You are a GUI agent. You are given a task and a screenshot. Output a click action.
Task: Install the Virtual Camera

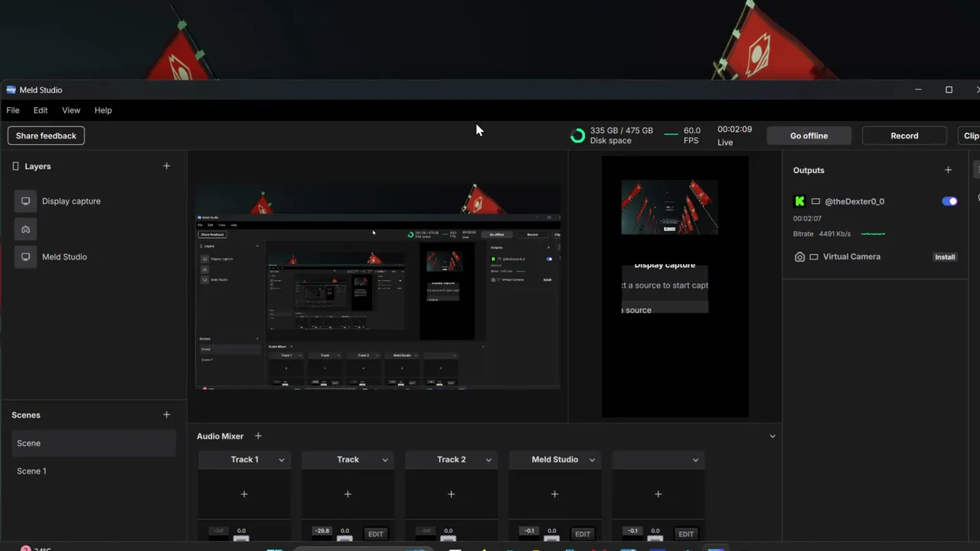[945, 257]
